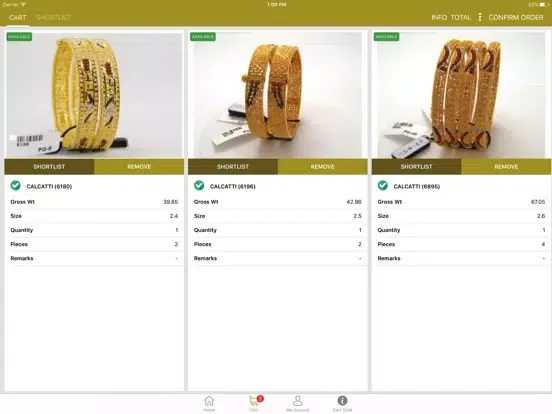Image resolution: width=552 pixels, height=414 pixels.
Task: Open Cart icon in bottom bar
Action: (x=255, y=403)
